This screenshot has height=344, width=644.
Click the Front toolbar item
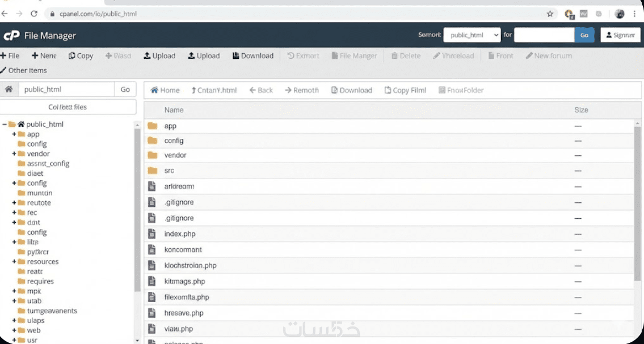tap(500, 56)
